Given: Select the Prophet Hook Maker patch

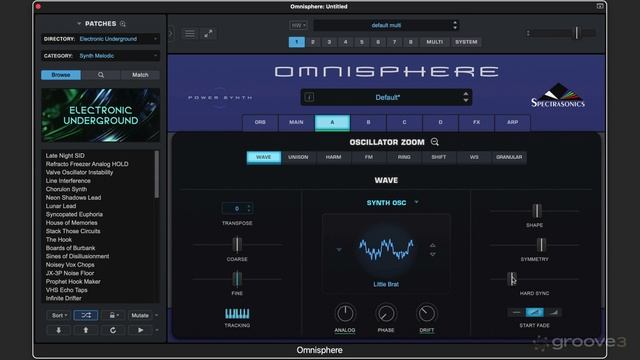Looking at the screenshot, I should coord(73,282).
